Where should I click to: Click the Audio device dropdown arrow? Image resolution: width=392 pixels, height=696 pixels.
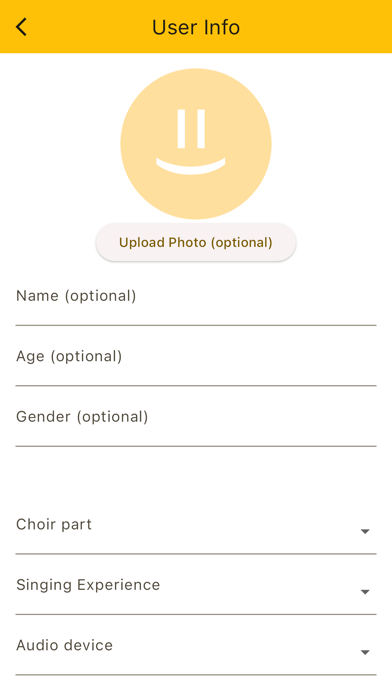point(365,652)
